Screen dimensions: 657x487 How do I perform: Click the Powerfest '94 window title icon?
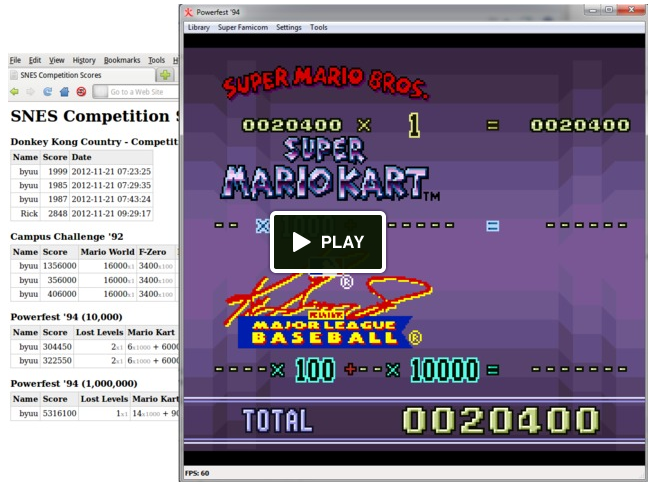tap(189, 12)
